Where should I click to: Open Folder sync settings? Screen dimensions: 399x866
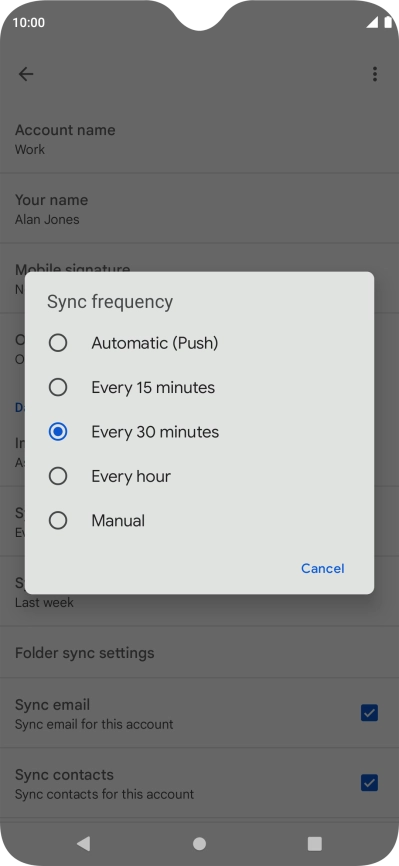point(200,653)
